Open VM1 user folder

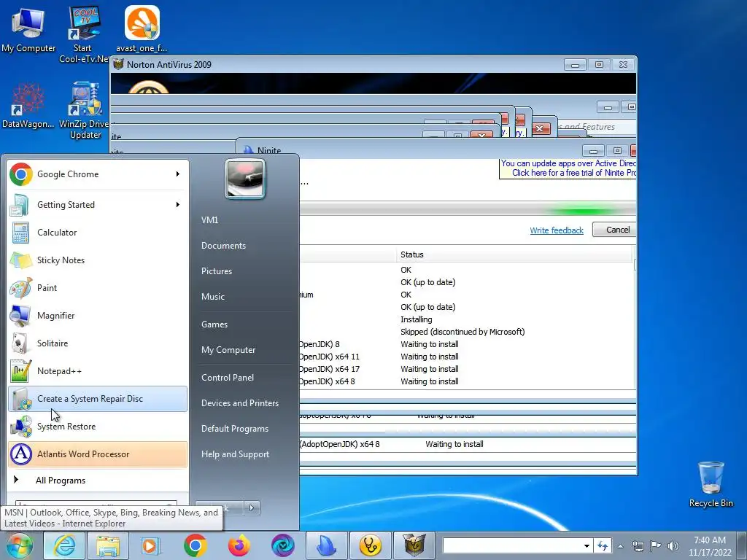point(209,220)
